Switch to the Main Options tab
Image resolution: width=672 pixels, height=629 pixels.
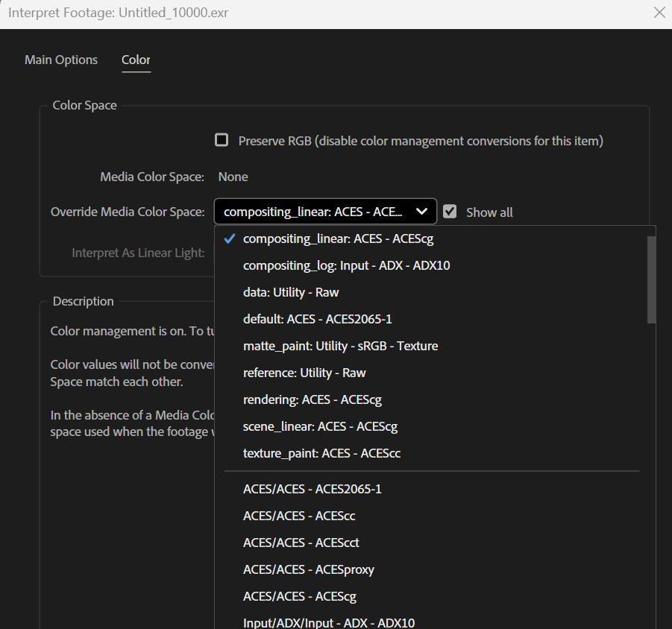click(61, 60)
